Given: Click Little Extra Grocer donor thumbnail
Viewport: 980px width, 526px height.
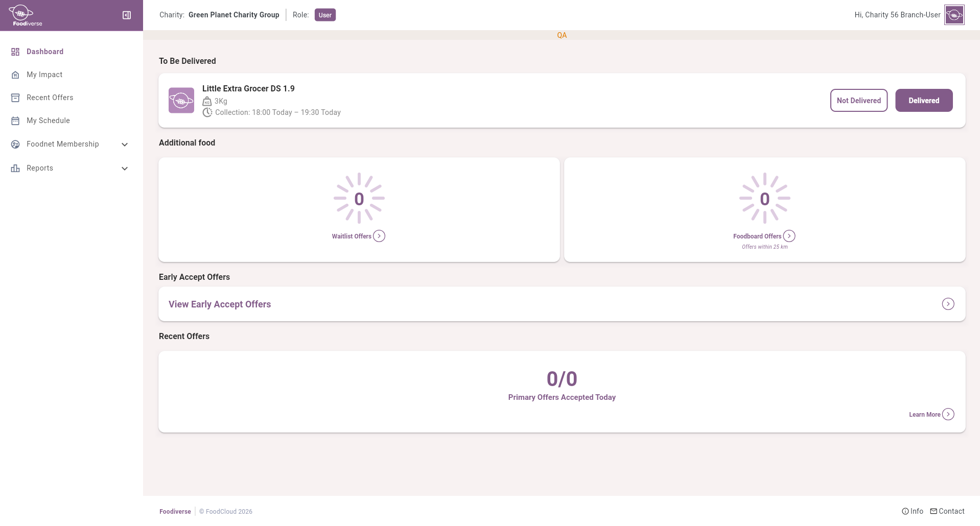Looking at the screenshot, I should coord(181,100).
